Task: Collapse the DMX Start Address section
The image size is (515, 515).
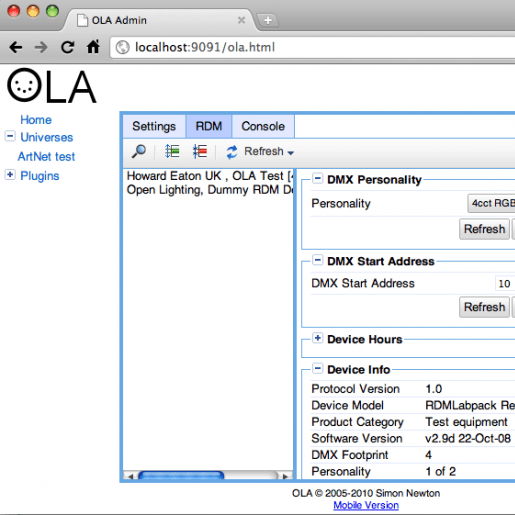Action: pyautogui.click(x=317, y=260)
